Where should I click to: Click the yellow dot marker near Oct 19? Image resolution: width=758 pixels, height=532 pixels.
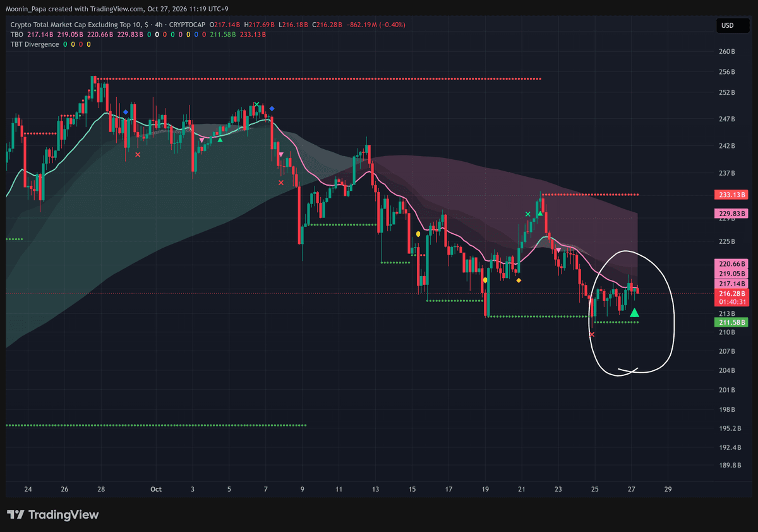click(485, 280)
